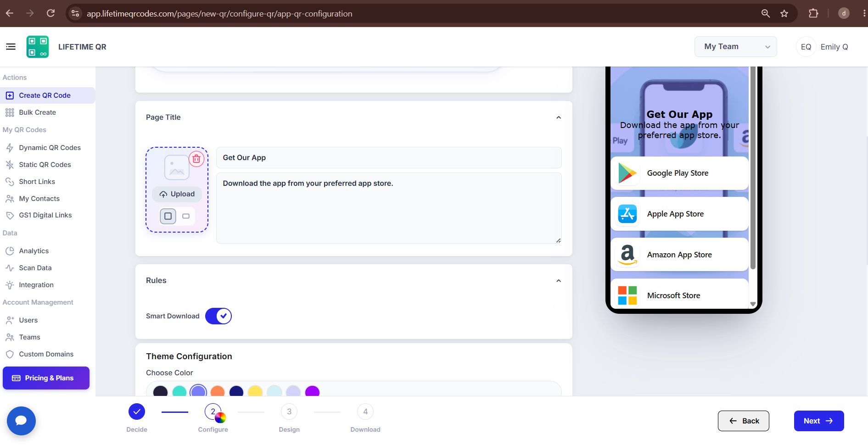This screenshot has height=445, width=868.
Task: Collapse the Page Title section
Action: (x=559, y=117)
